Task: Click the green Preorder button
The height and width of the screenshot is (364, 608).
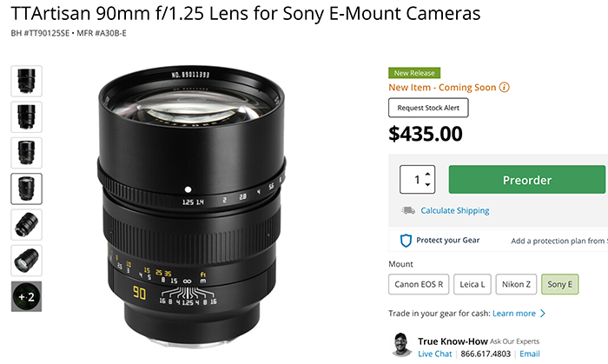Action: point(527,180)
